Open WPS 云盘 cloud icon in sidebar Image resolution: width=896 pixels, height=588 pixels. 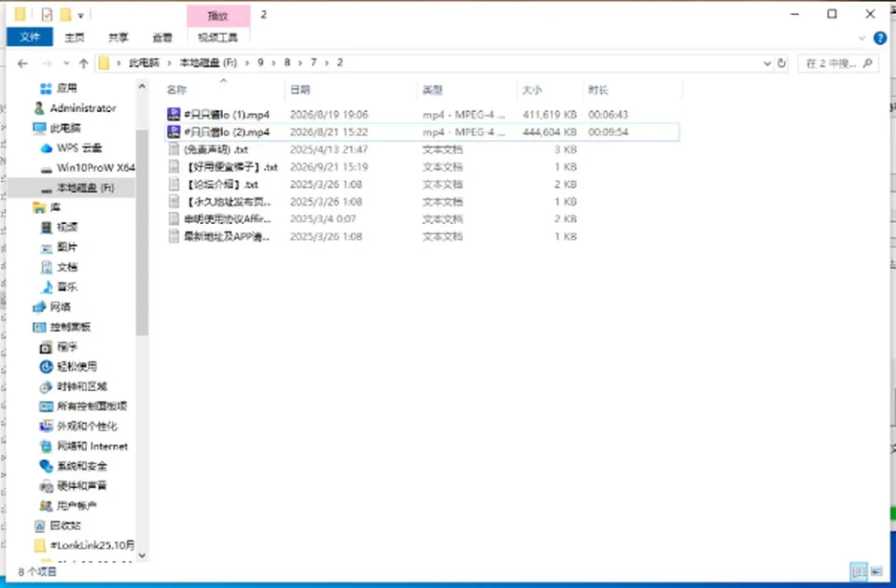point(47,148)
